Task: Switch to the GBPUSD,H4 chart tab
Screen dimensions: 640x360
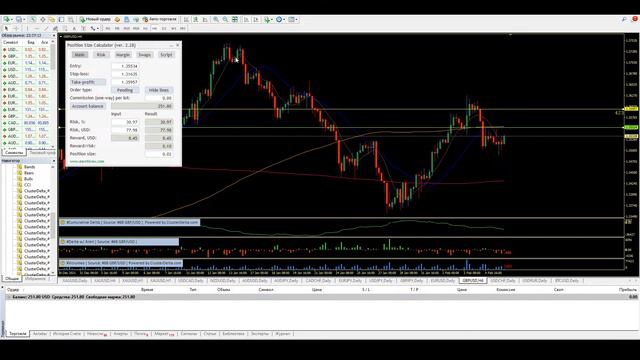Action: pyautogui.click(x=473, y=280)
